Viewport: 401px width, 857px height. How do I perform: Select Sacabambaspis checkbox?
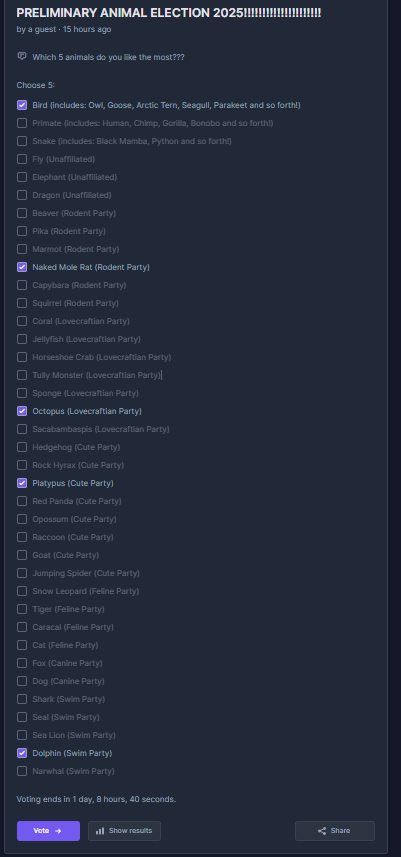(22, 429)
